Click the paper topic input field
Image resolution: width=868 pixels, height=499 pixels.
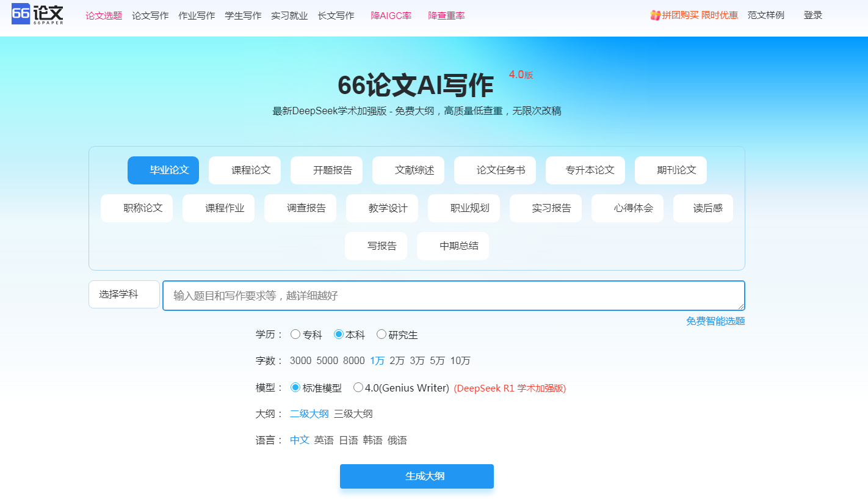click(454, 295)
